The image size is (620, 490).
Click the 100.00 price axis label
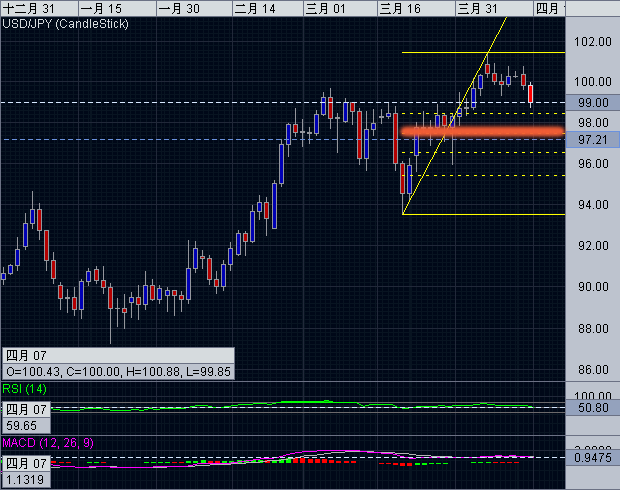coord(592,82)
